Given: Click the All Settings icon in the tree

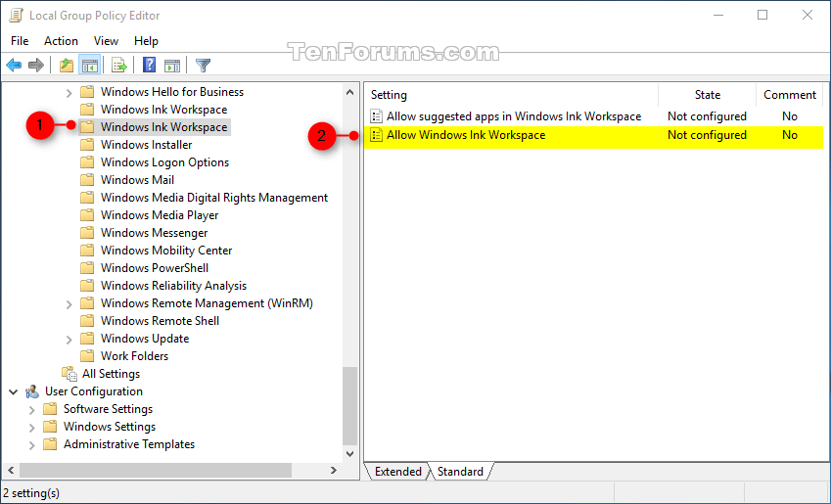Looking at the screenshot, I should (x=69, y=374).
